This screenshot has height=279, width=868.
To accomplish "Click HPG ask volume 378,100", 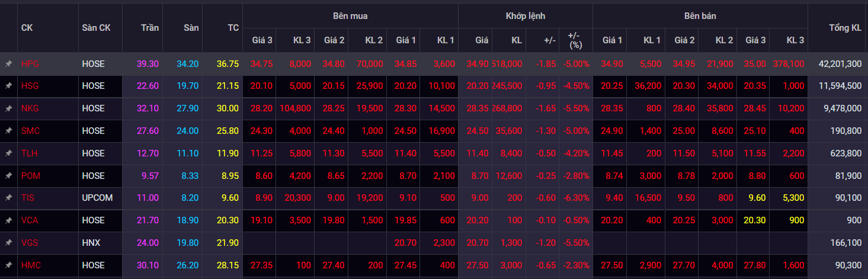I will point(789,63).
